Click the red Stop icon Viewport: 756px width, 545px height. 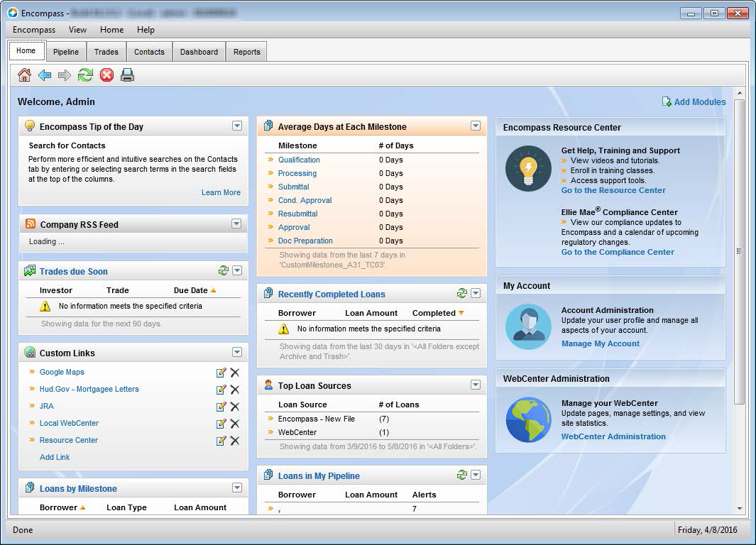coord(106,75)
